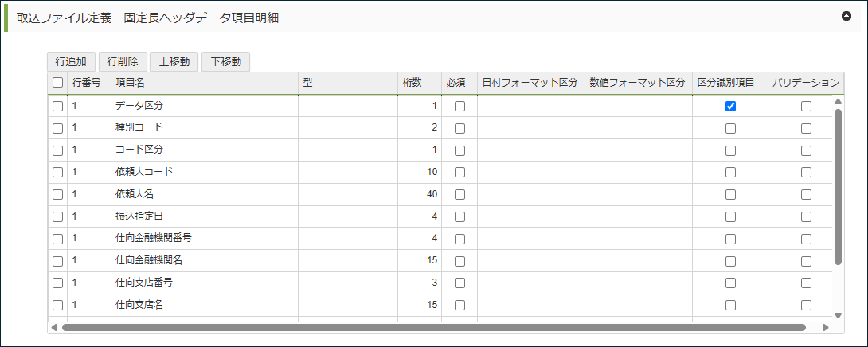Sort by the 項目名 column header
This screenshot has width=868, height=347.
tap(205, 82)
